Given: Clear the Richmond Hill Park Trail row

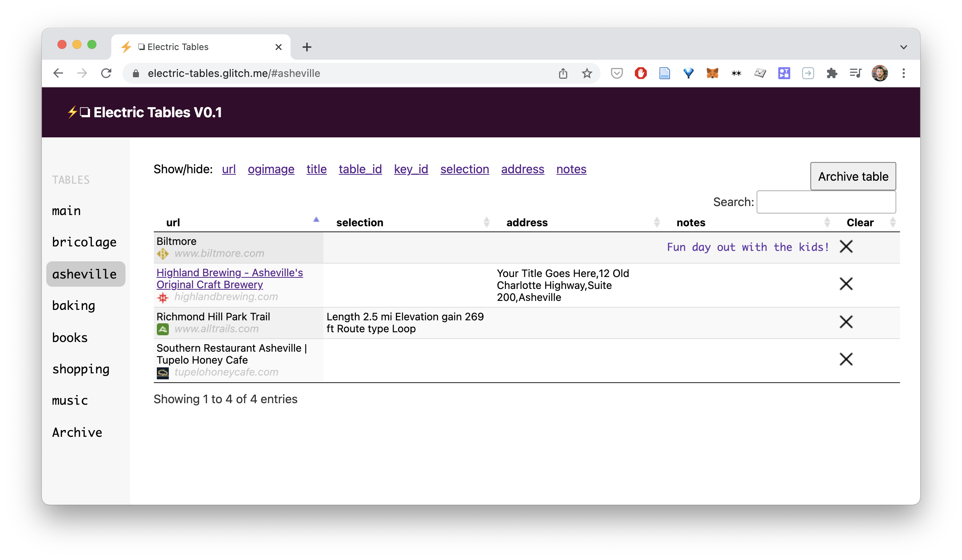Looking at the screenshot, I should tap(846, 322).
